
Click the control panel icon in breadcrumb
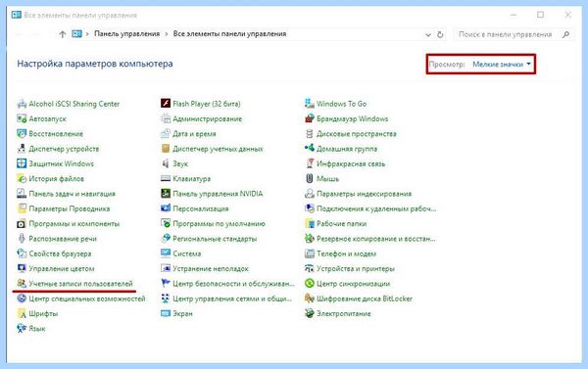76,33
